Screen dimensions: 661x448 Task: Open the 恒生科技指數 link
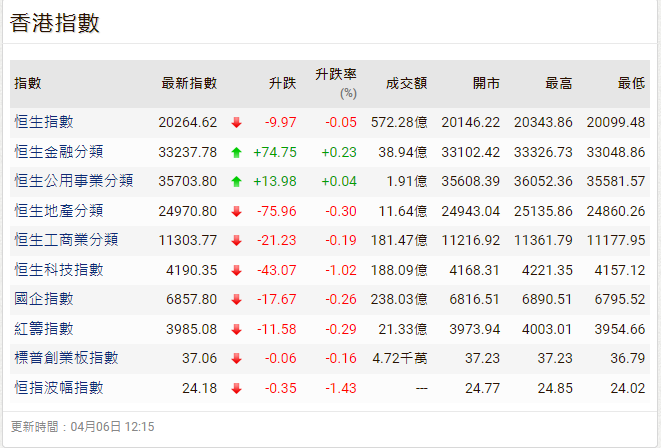click(59, 270)
